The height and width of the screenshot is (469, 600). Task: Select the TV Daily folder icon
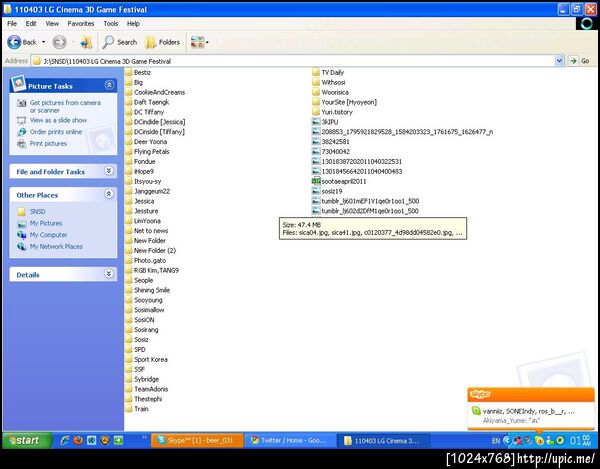click(316, 72)
